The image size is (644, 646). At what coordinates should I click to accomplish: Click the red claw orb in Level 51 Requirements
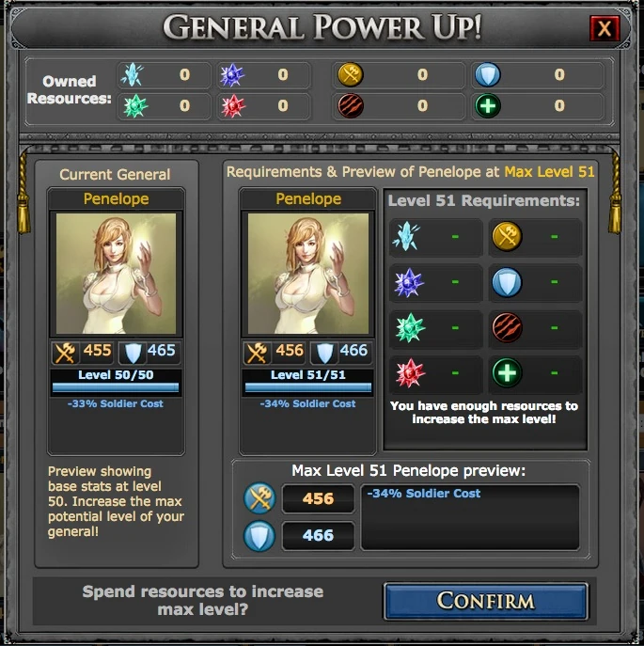tap(507, 327)
